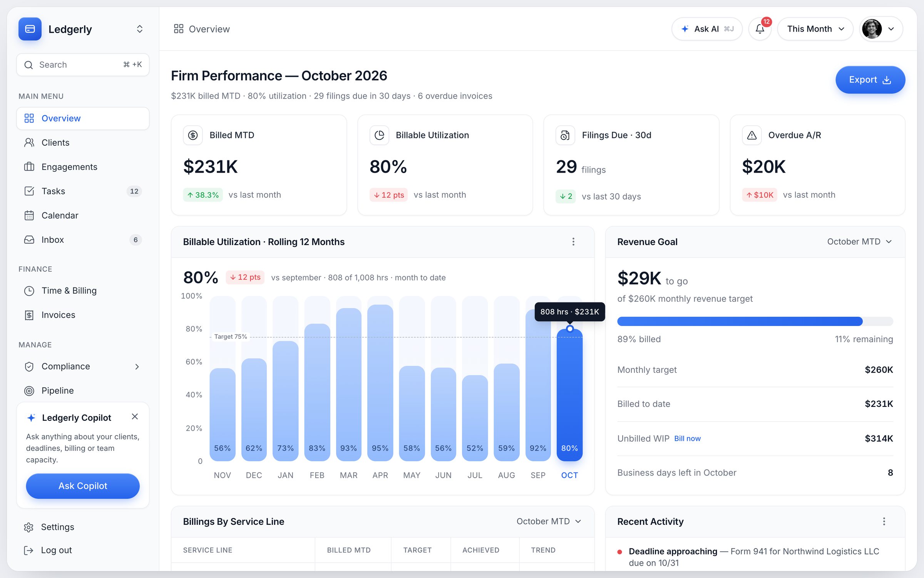Open Inbox with 6 items
This screenshot has width=924, height=578.
click(83, 240)
